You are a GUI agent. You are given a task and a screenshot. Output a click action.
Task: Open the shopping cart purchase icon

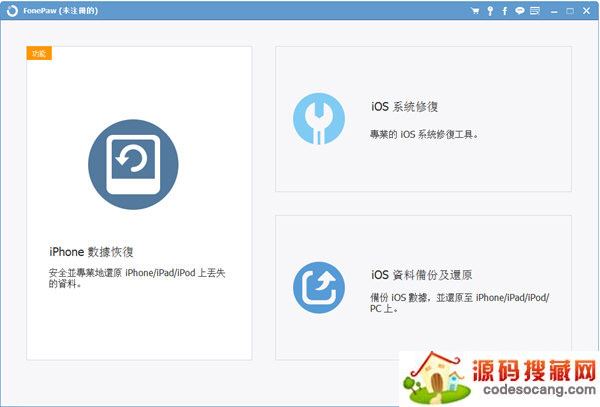(x=475, y=11)
